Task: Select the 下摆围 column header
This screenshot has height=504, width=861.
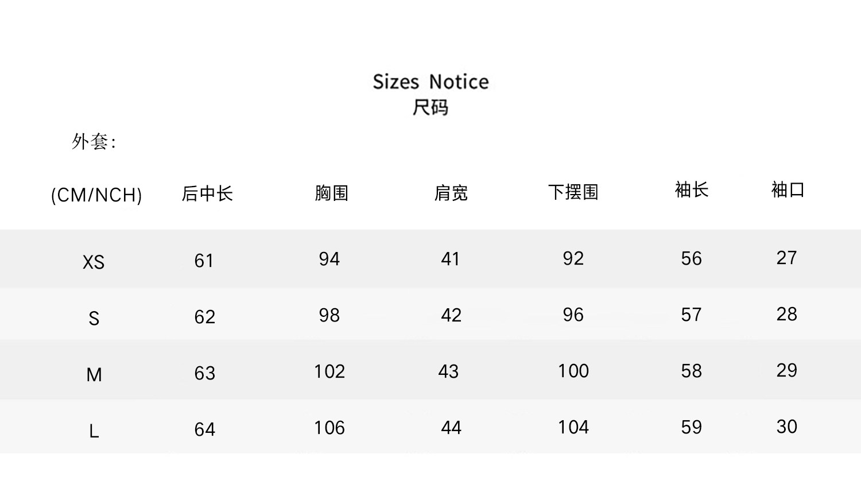Action: tap(573, 192)
